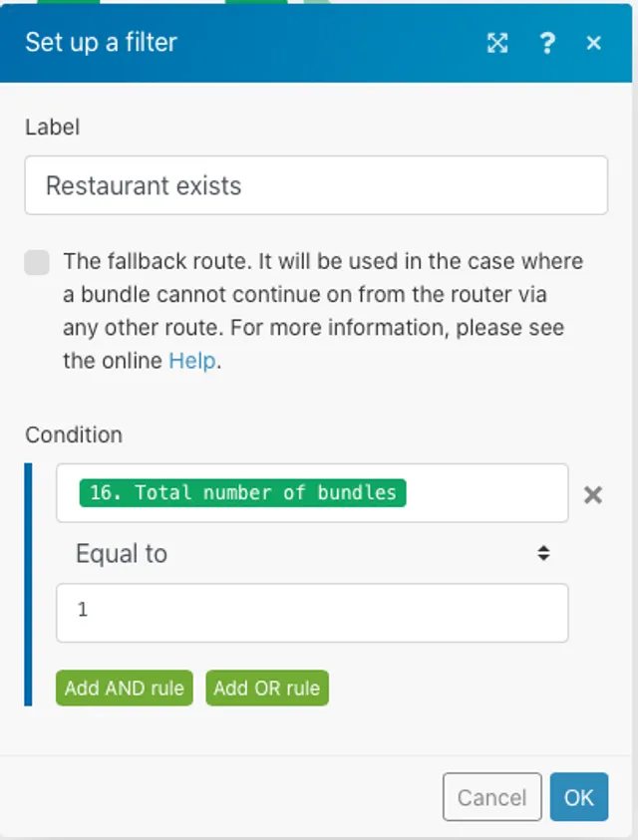This screenshot has height=840, width=638.
Task: Enable the fallback route checkbox
Action: click(37, 263)
